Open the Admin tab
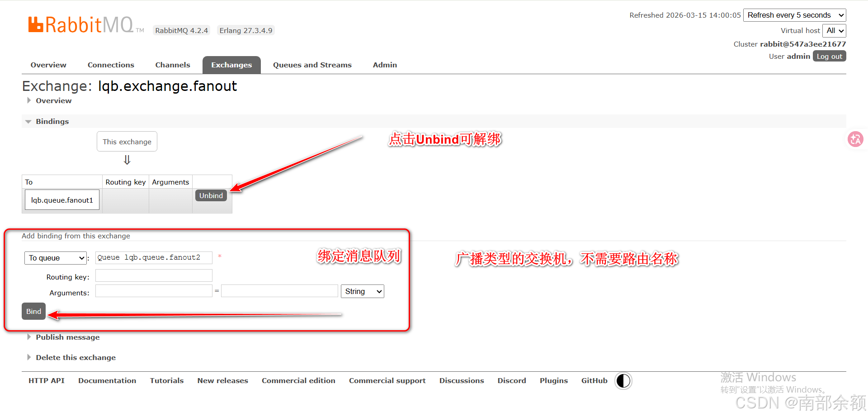The width and height of the screenshot is (868, 417). pyautogui.click(x=385, y=65)
